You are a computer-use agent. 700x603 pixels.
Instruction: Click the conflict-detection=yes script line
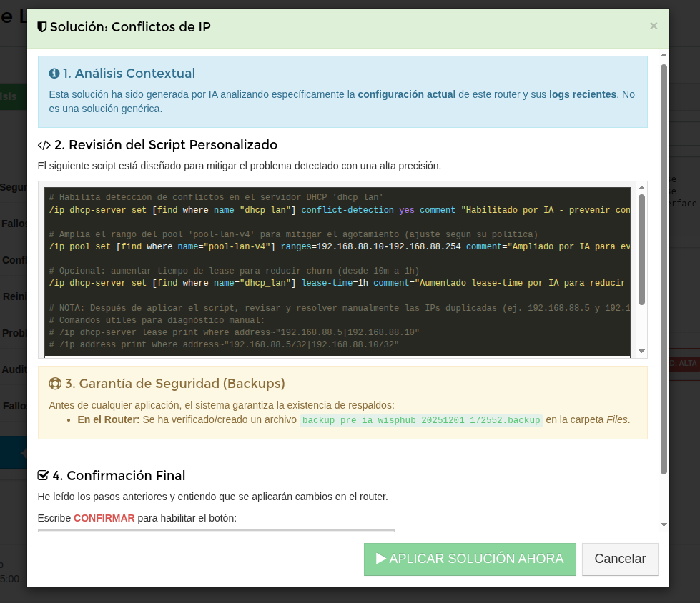pos(336,210)
